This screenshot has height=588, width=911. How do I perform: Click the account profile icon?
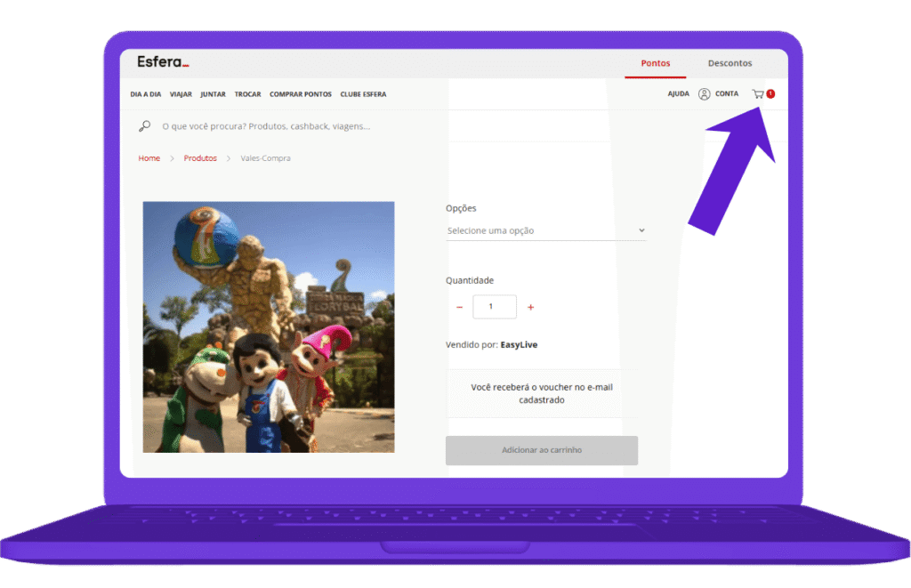pyautogui.click(x=704, y=94)
